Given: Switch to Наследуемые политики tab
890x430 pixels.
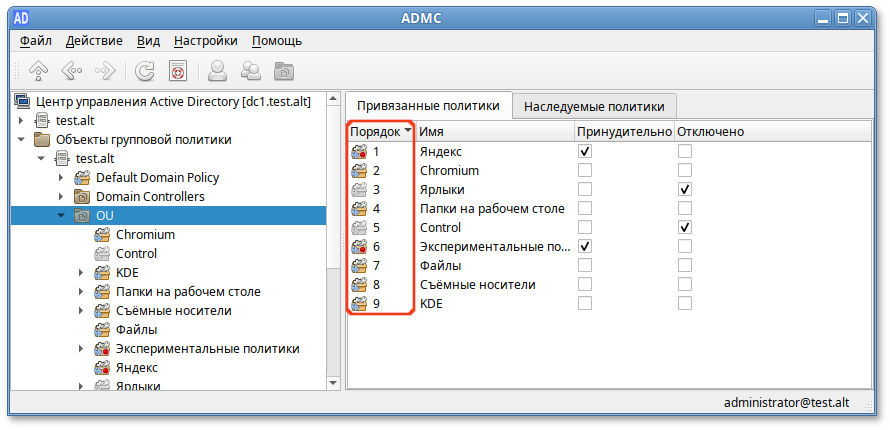Looking at the screenshot, I should point(594,107).
